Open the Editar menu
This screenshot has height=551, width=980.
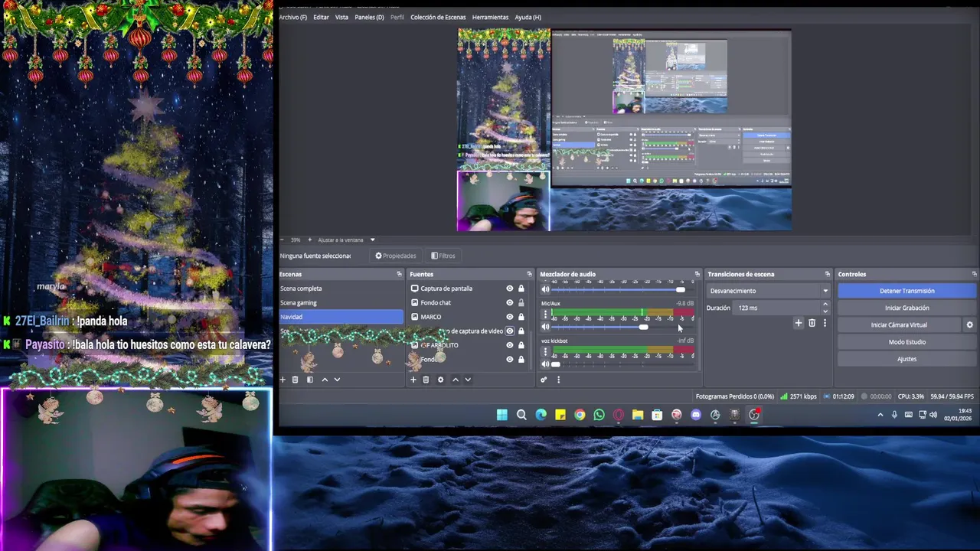click(321, 17)
